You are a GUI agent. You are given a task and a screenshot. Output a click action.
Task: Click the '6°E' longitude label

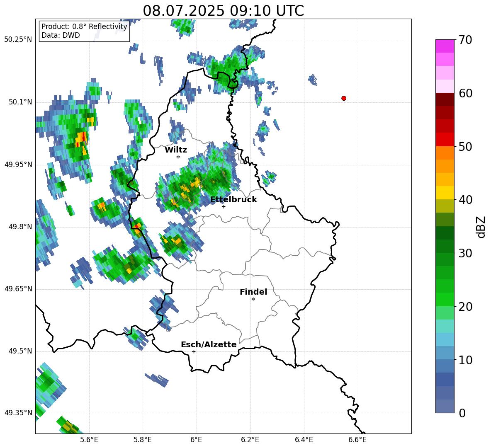point(196,440)
